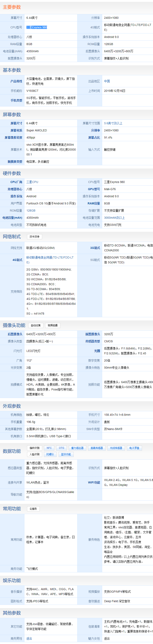Screen dimensions: 153x644
Task: Select the 自动对焦 tag
Action: pos(36,325)
